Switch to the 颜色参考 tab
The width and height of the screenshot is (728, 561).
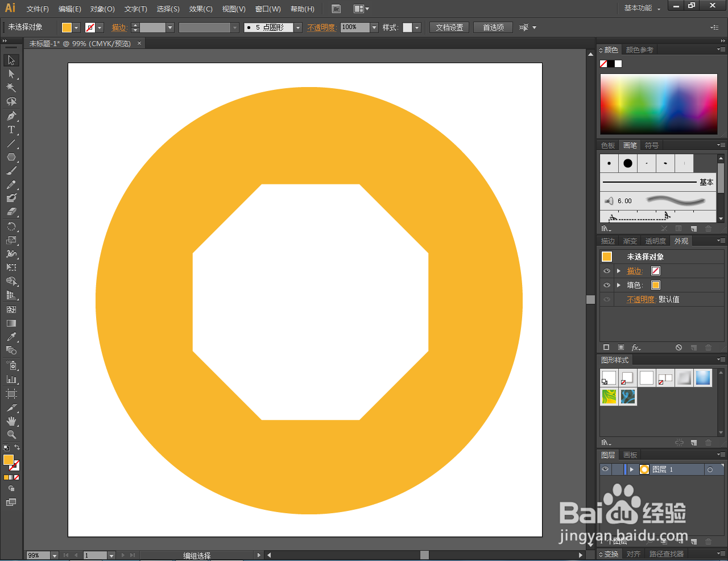click(639, 50)
